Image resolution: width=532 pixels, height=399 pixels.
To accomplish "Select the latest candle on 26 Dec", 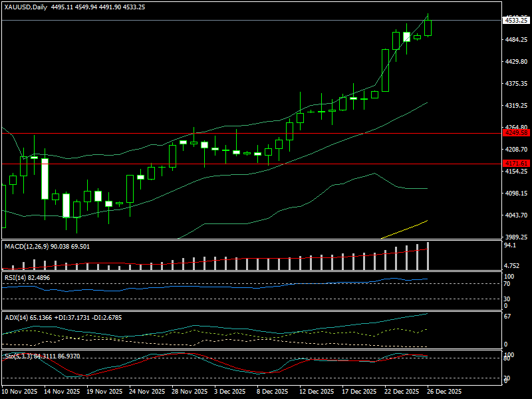I will point(428,27).
